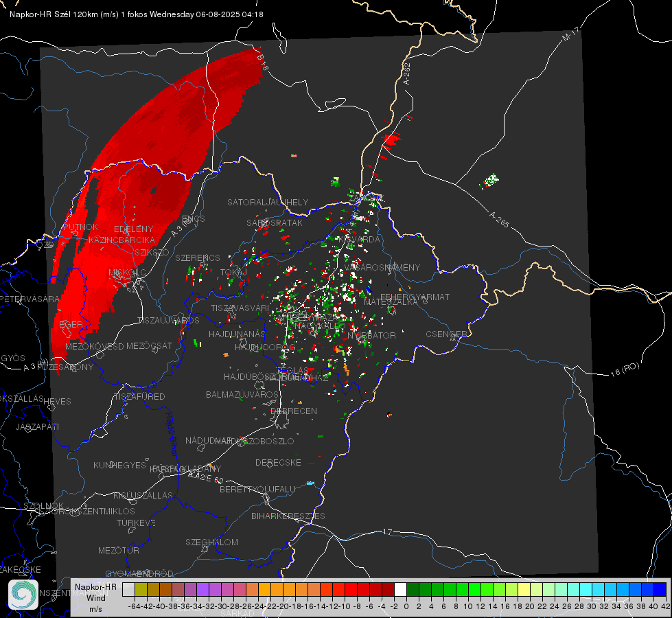Click the KISVÁRDA label
672x618 pixels.
pos(359,239)
